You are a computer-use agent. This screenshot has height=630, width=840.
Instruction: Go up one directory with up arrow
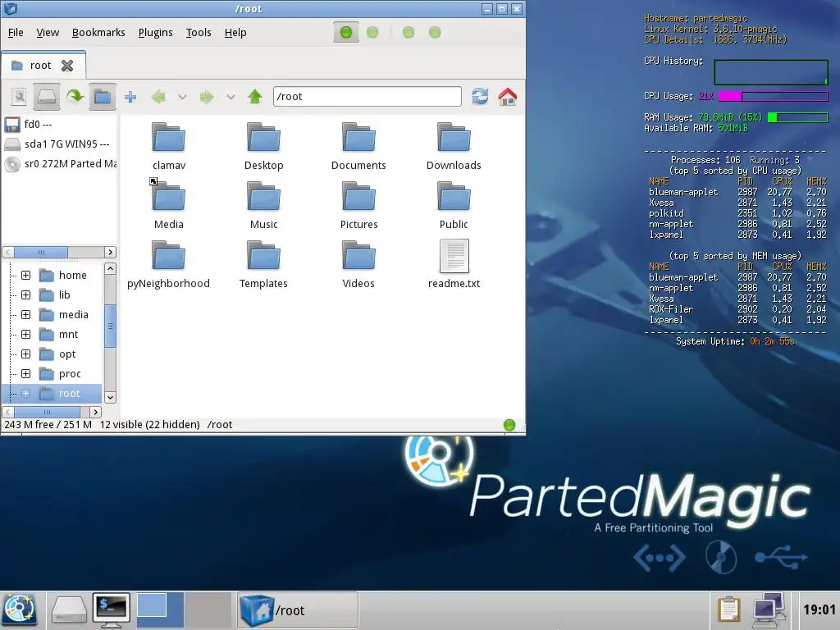click(x=255, y=97)
